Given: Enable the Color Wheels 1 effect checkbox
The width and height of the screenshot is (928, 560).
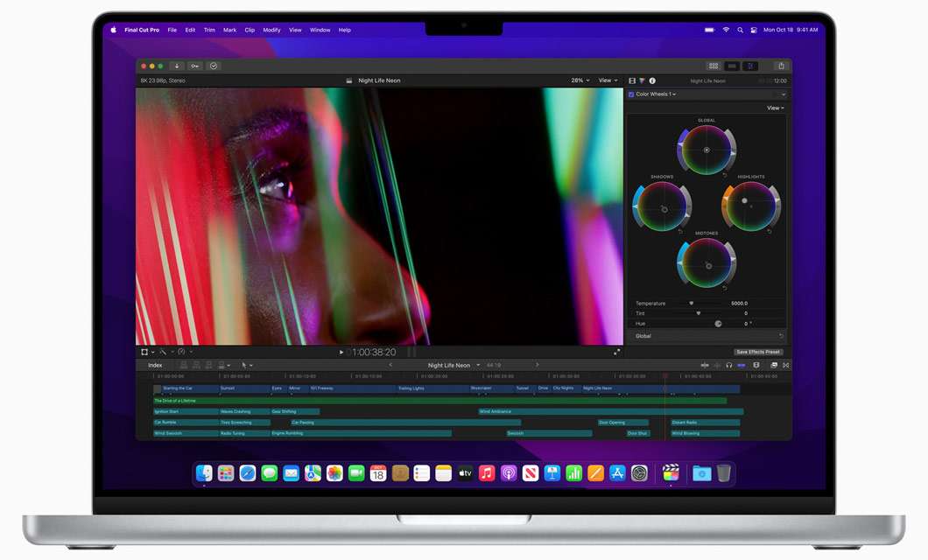Looking at the screenshot, I should [632, 94].
